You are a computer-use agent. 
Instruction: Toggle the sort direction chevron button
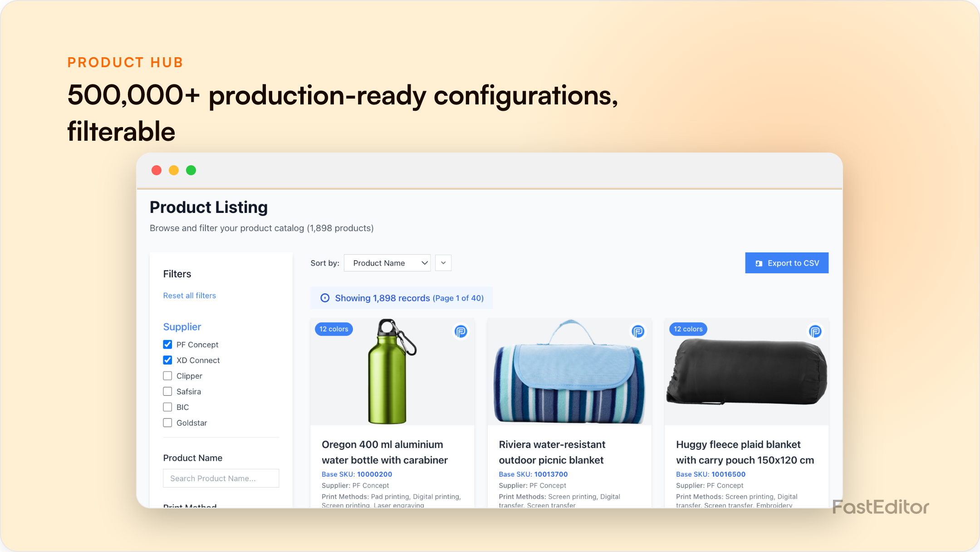(x=443, y=263)
